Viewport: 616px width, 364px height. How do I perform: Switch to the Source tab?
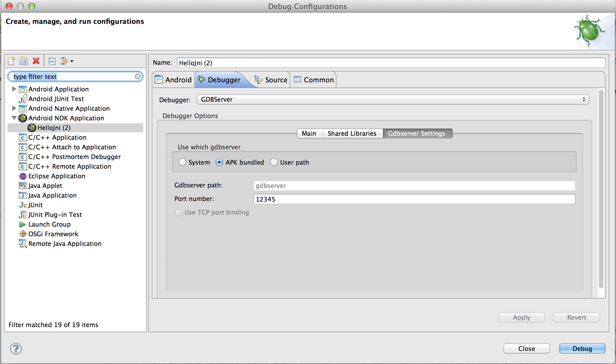(x=271, y=80)
